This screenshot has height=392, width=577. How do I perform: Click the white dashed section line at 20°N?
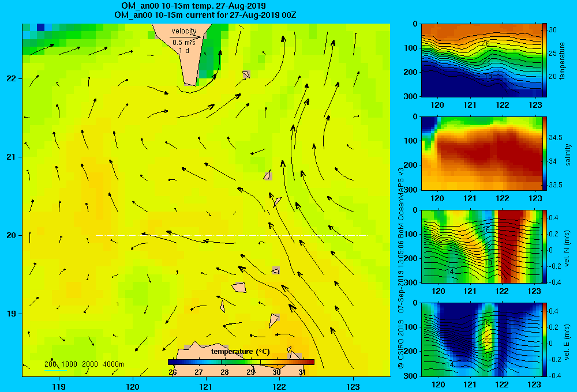(231, 235)
